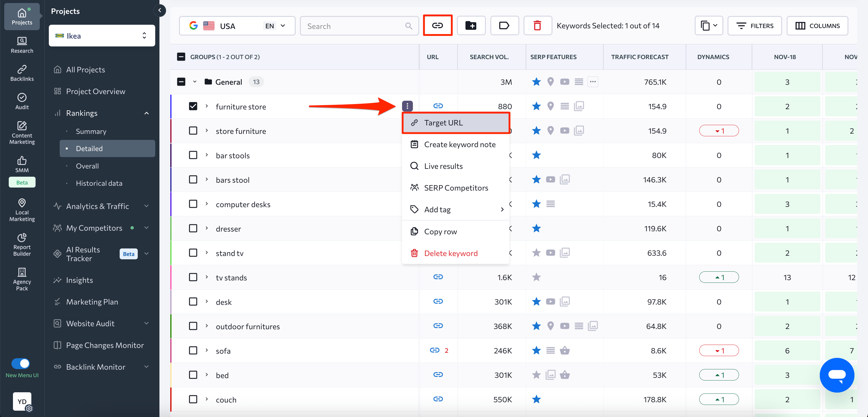Open the chat support bubble
The height and width of the screenshot is (417, 868).
tap(837, 375)
